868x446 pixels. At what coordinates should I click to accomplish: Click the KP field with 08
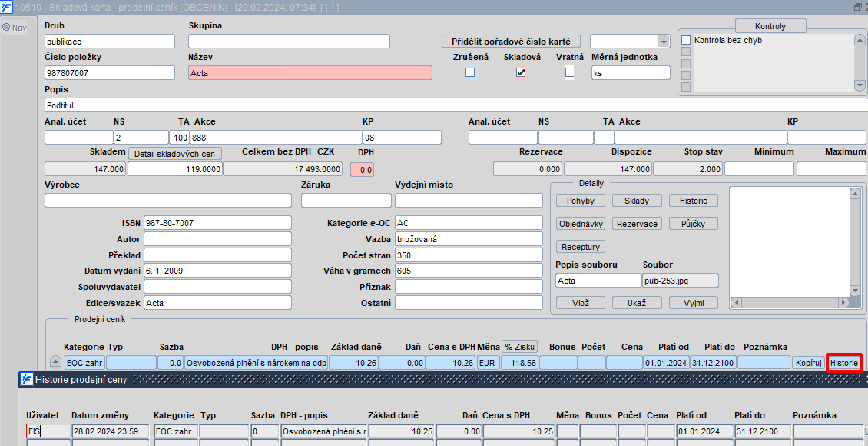[x=402, y=138]
